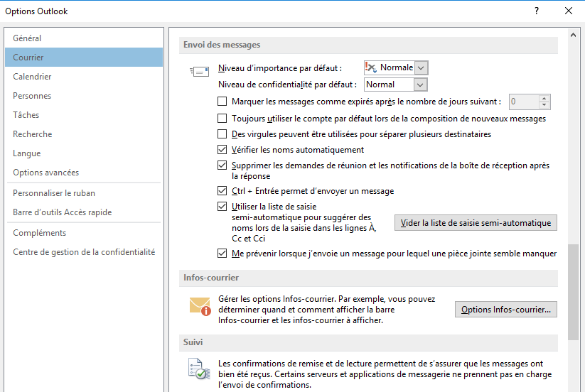Screen dimensions: 585x392
Task: Select Options avancées category
Action: click(x=84, y=173)
